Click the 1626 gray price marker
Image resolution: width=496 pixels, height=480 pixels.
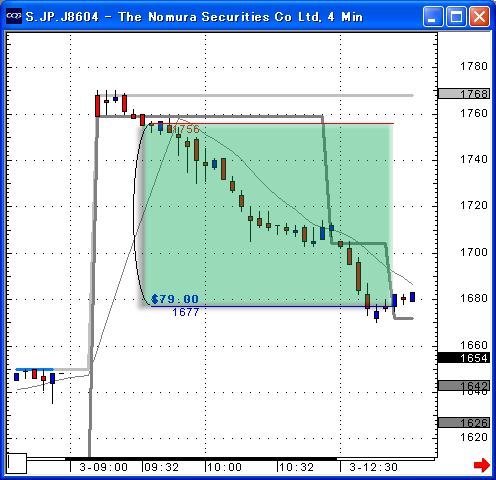pos(464,423)
